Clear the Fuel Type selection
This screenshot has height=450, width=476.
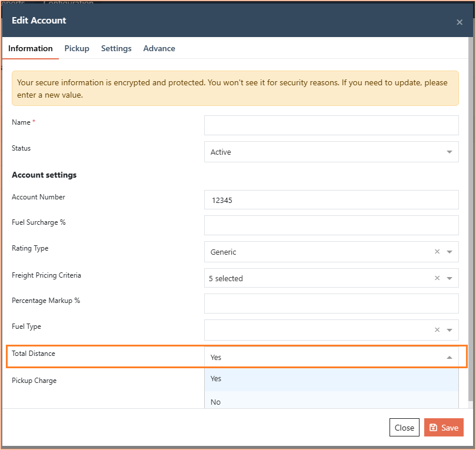click(x=437, y=330)
